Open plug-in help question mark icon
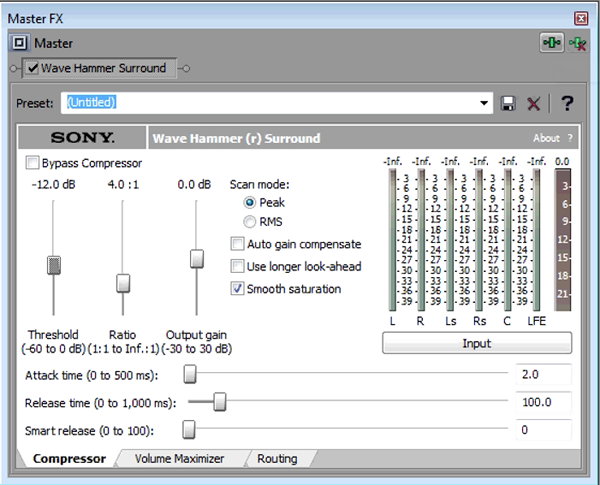The width and height of the screenshot is (600, 485). pos(567,103)
